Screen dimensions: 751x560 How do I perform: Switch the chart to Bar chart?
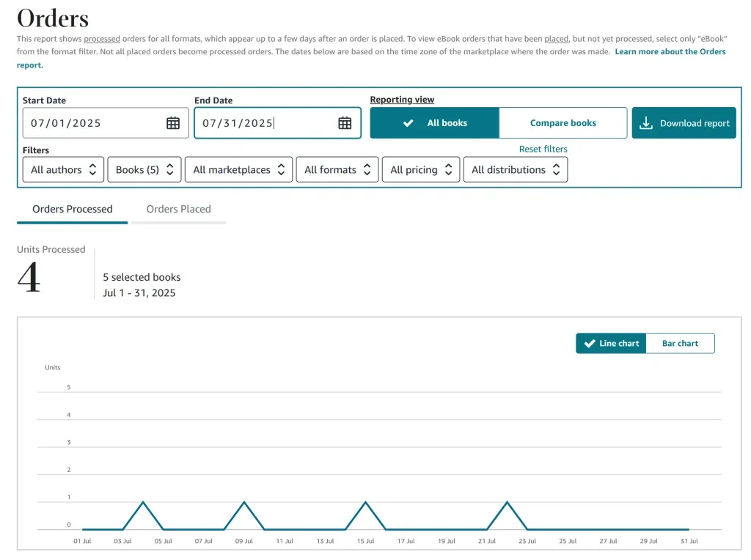680,343
